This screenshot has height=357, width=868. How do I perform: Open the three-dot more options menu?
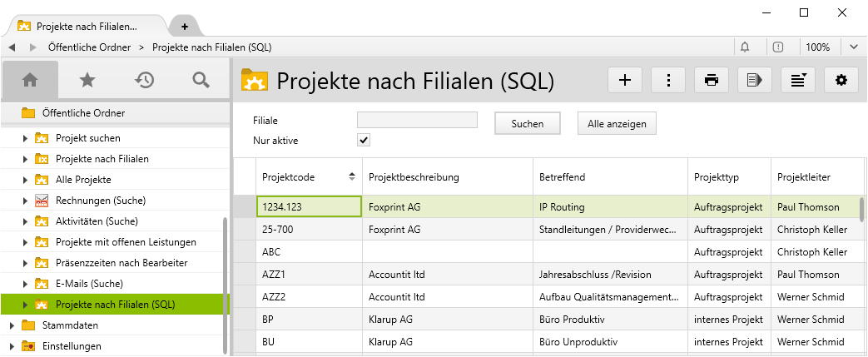668,80
